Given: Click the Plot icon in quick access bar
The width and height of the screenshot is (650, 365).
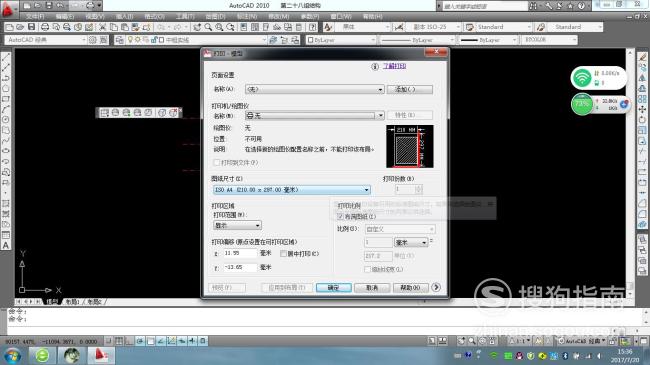Looking at the screenshot, I should click(x=90, y=5).
